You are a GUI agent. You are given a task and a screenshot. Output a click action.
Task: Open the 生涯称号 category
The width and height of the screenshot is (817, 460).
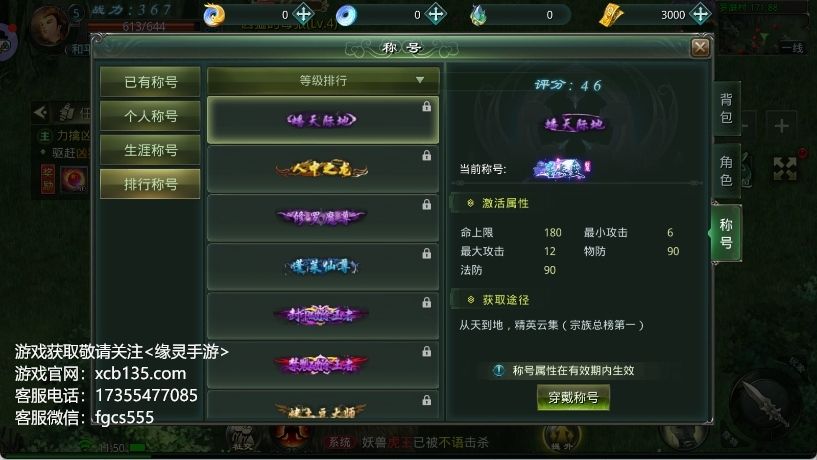150,150
